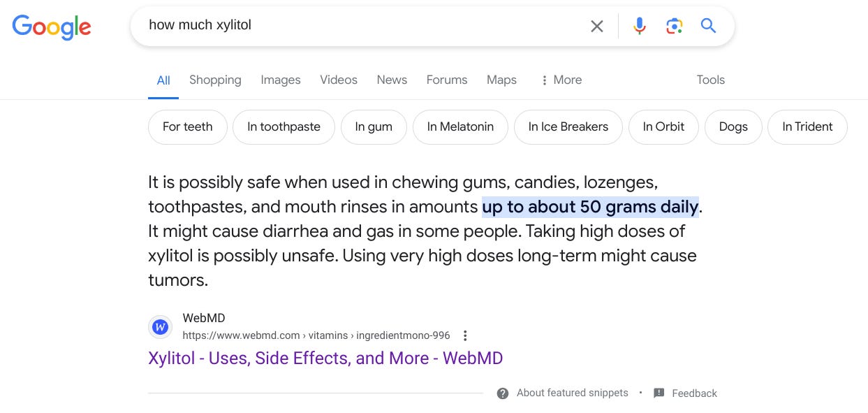The width and height of the screenshot is (868, 413).
Task: Select the 'In Orbit' filter chip
Action: [663, 127]
